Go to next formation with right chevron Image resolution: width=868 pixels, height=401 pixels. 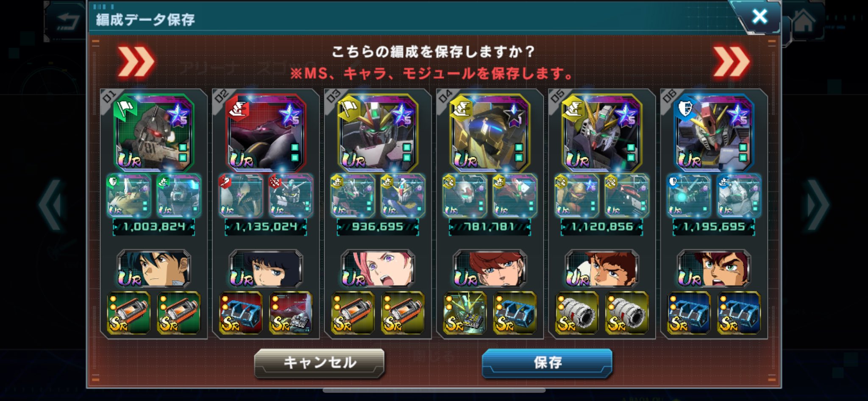[x=818, y=204]
